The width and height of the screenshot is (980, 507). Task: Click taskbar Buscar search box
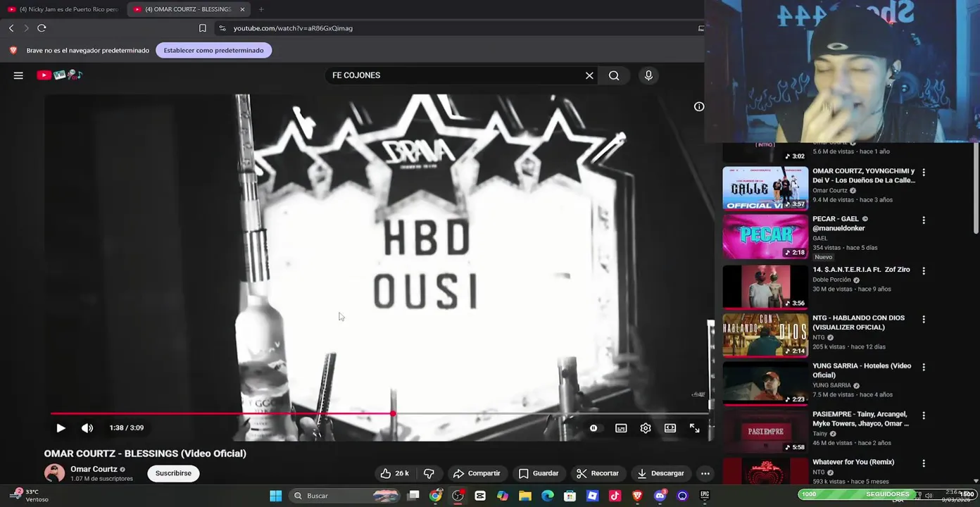coord(345,496)
